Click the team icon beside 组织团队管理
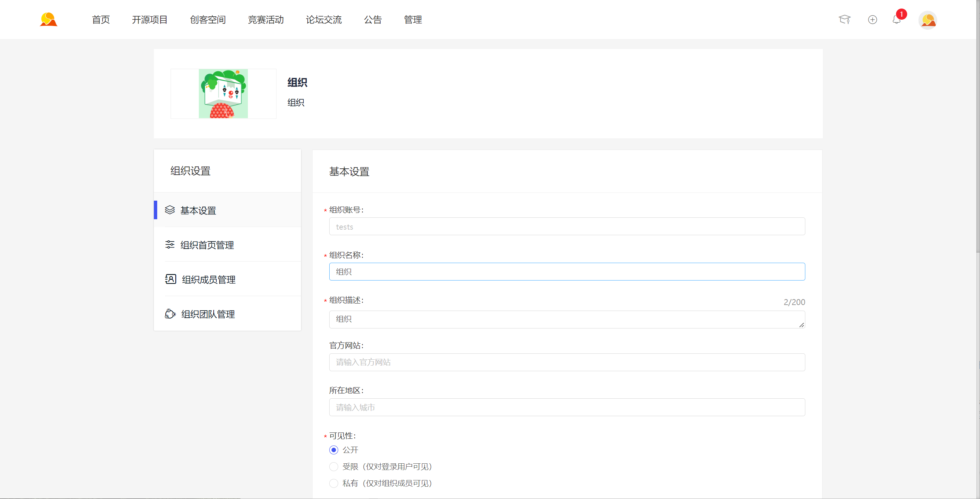Screen dimensions: 980x499 tap(170, 314)
